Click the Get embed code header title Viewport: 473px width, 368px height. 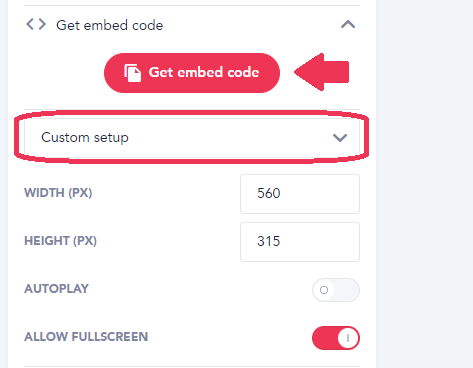[x=109, y=25]
